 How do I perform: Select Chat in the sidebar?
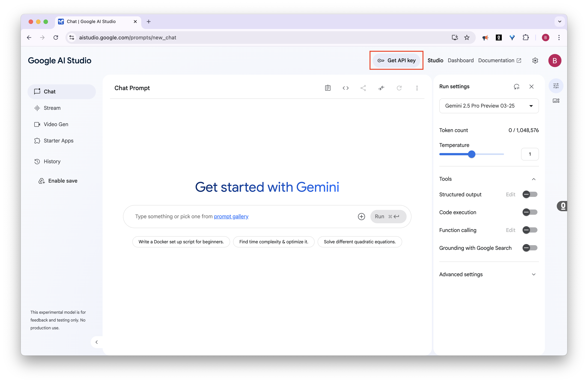62,92
